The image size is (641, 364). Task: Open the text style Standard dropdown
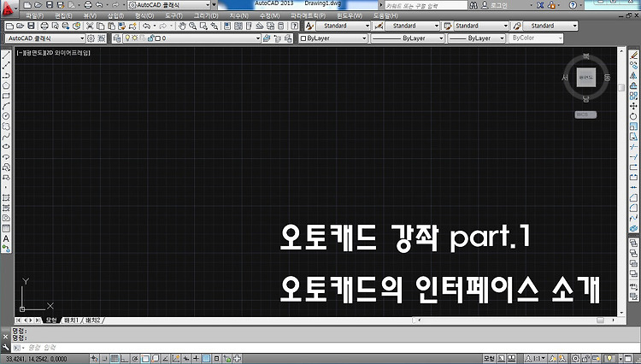click(x=344, y=26)
